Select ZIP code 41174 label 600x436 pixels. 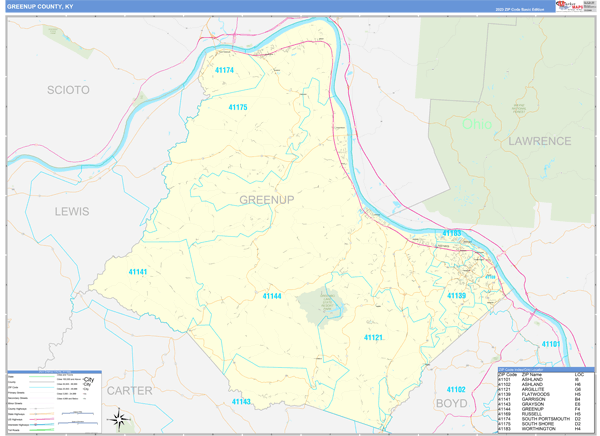pyautogui.click(x=224, y=70)
